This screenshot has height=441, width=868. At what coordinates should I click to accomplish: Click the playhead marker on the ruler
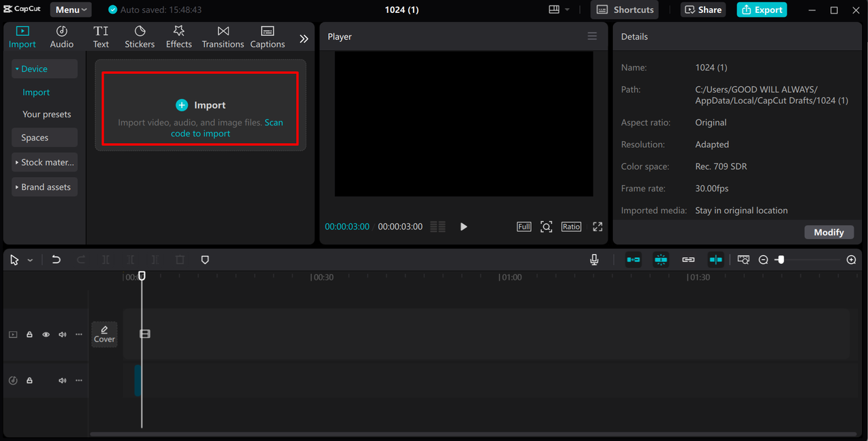tap(142, 275)
